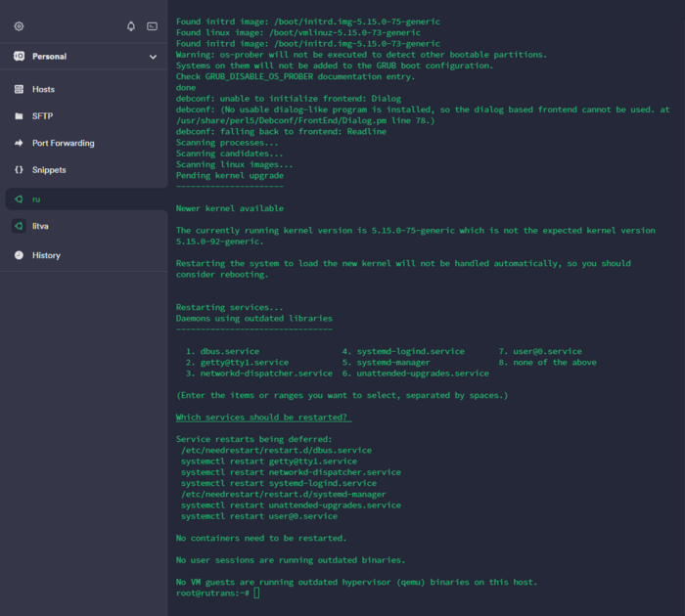Click the underlined 'Which services should be restarted?' text
This screenshot has width=685, height=616.
[263, 418]
